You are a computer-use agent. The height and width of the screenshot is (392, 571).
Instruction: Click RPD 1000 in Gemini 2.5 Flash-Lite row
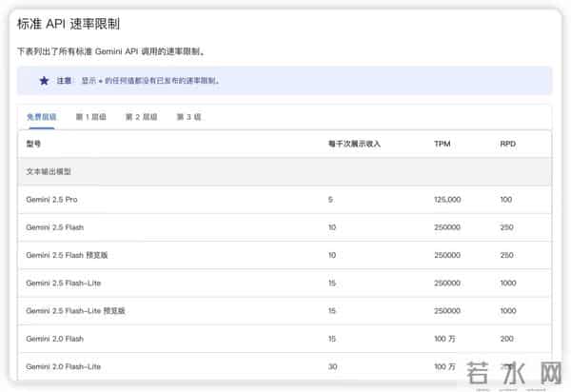coord(508,284)
